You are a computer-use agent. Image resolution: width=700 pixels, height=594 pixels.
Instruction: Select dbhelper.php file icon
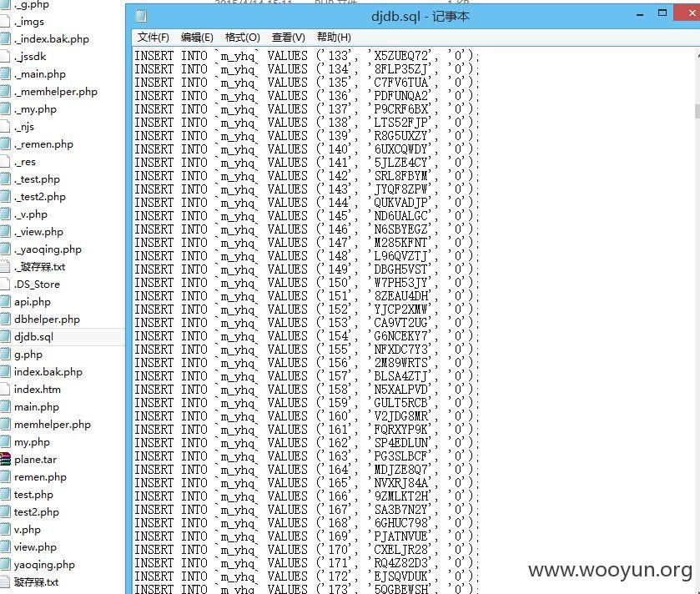pyautogui.click(x=4, y=319)
